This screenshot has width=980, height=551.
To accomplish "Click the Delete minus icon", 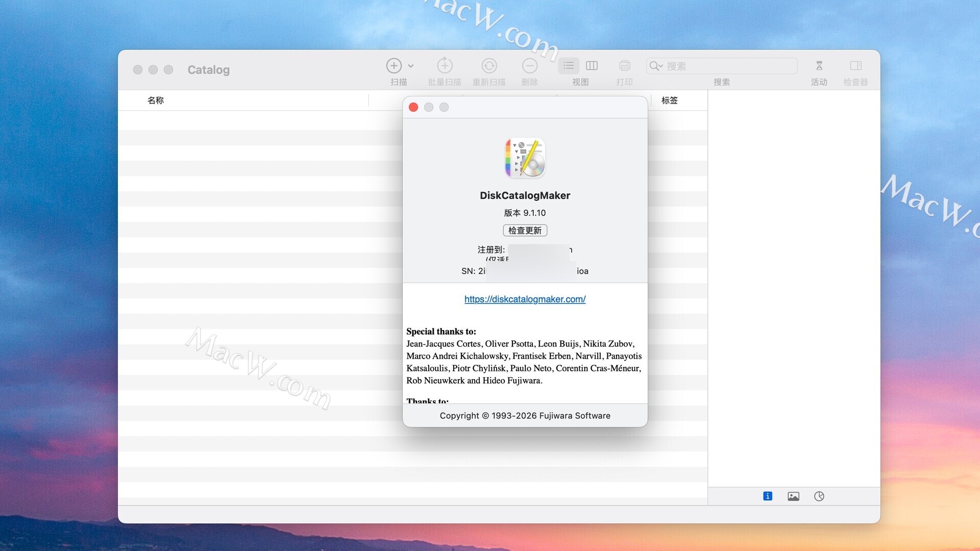I will (x=530, y=66).
